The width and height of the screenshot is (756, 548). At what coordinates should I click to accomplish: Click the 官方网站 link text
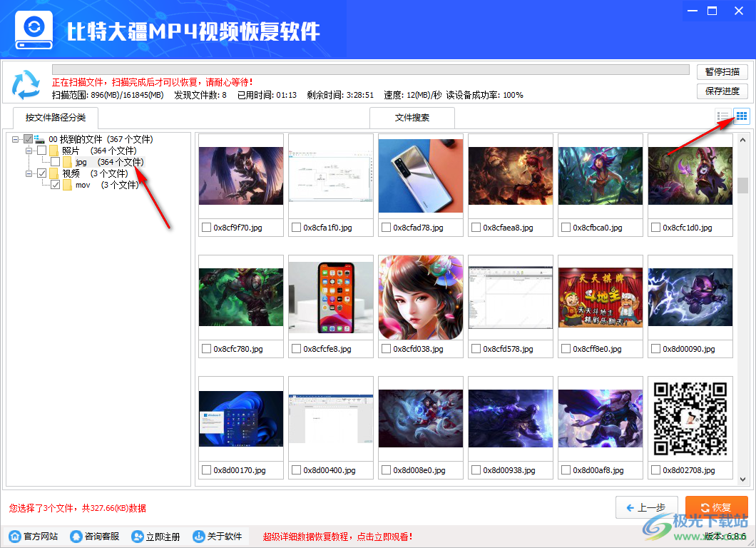(x=41, y=537)
